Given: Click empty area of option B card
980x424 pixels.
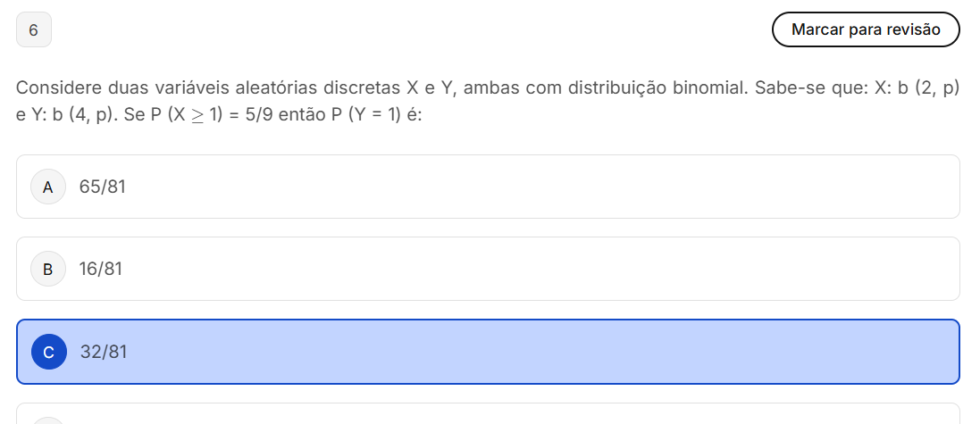Looking at the screenshot, I should [536, 269].
